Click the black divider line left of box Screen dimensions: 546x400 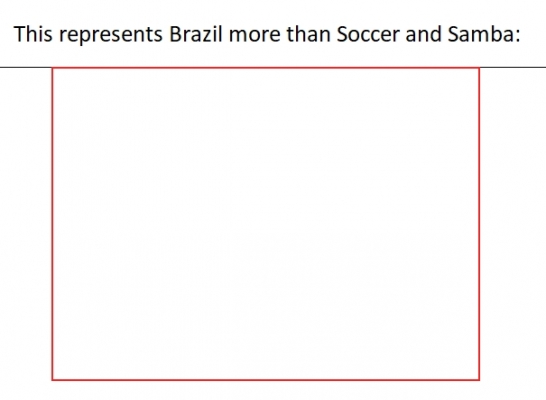(26, 67)
